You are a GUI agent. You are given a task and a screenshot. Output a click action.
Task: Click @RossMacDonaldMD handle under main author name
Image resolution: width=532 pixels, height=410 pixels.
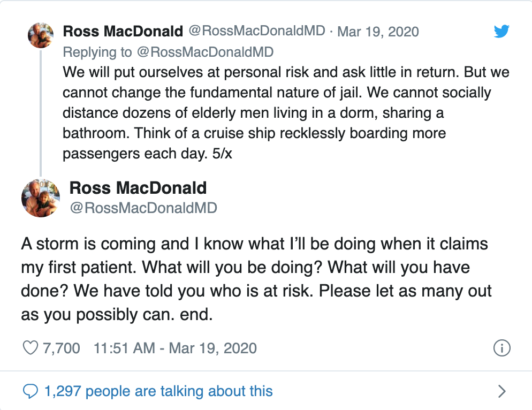(x=143, y=208)
